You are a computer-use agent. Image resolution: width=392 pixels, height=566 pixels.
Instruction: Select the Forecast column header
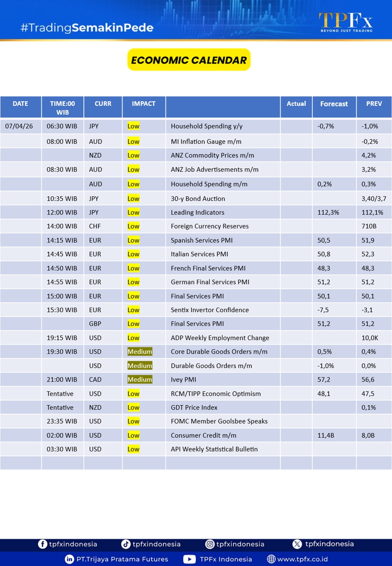334,104
